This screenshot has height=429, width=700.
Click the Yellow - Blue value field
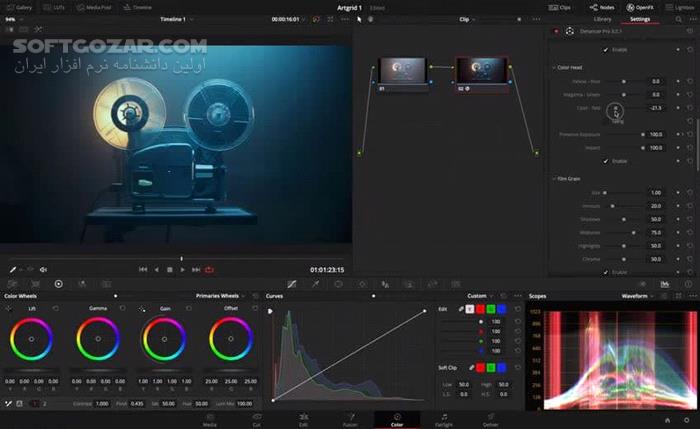pos(655,81)
